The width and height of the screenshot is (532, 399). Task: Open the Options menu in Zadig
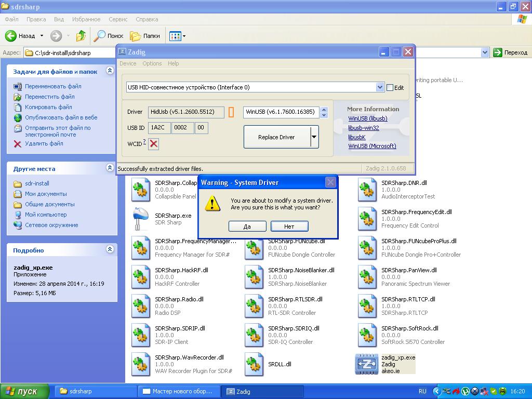152,63
